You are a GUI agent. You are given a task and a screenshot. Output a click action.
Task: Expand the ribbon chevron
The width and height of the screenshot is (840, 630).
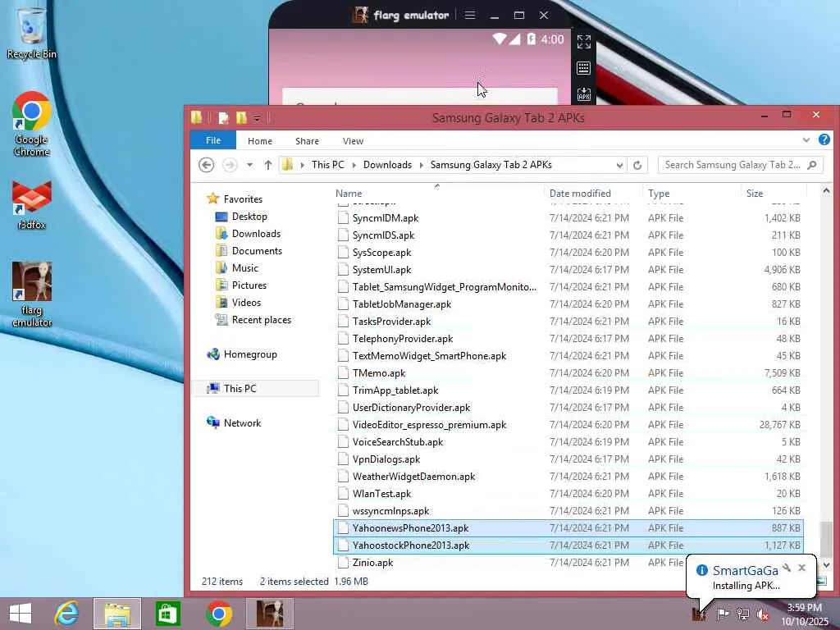click(x=806, y=140)
